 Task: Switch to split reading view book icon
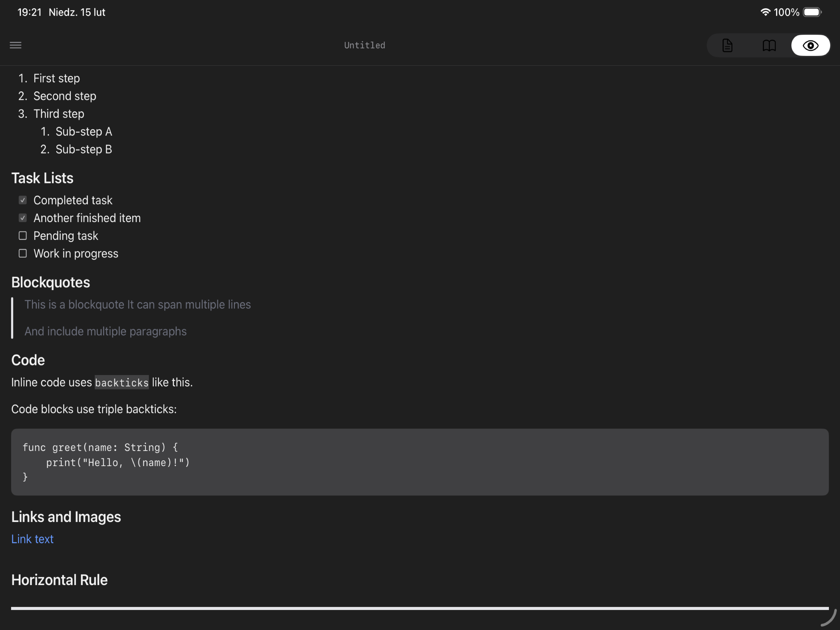click(x=769, y=46)
